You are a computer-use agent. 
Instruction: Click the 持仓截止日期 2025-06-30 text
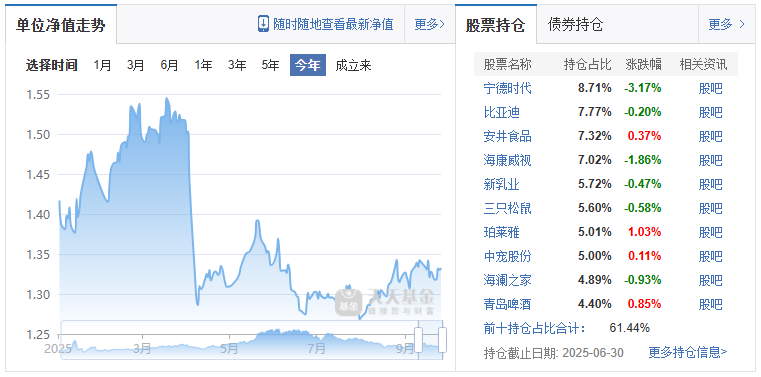[554, 352]
